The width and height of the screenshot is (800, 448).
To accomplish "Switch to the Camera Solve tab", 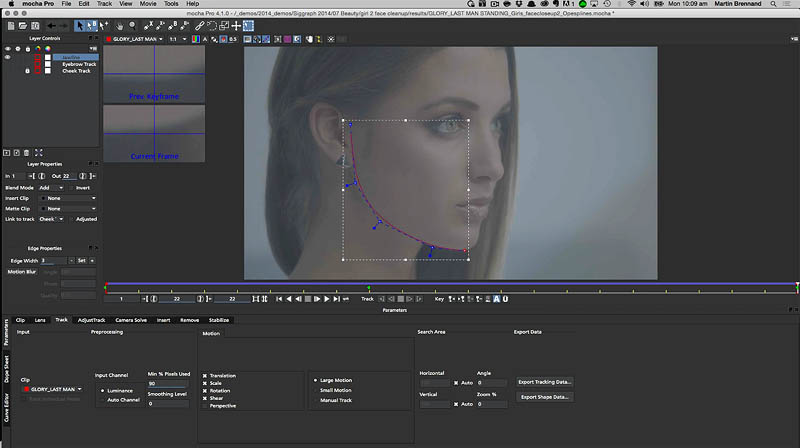I will click(x=131, y=320).
